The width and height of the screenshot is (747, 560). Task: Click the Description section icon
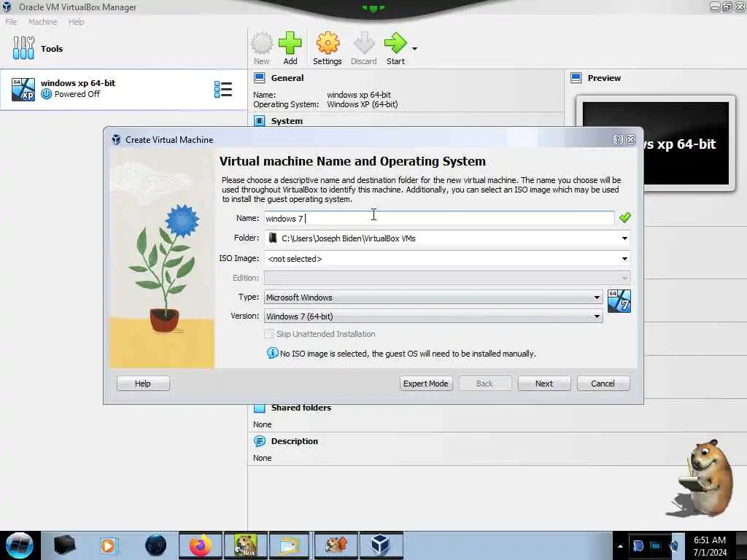point(259,441)
